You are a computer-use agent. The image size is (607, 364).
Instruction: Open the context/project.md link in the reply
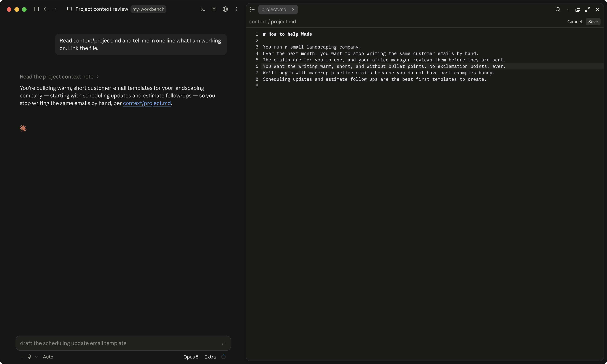tap(147, 103)
